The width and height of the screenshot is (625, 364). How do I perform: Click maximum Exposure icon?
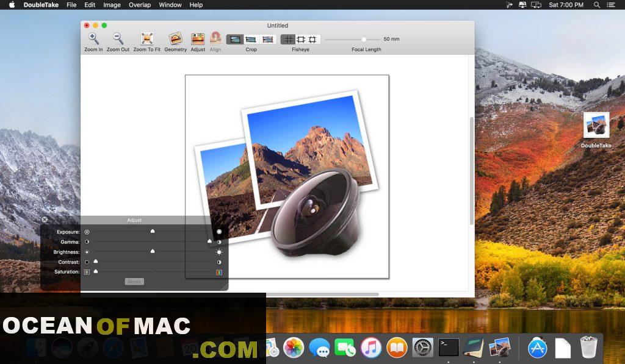(219, 232)
